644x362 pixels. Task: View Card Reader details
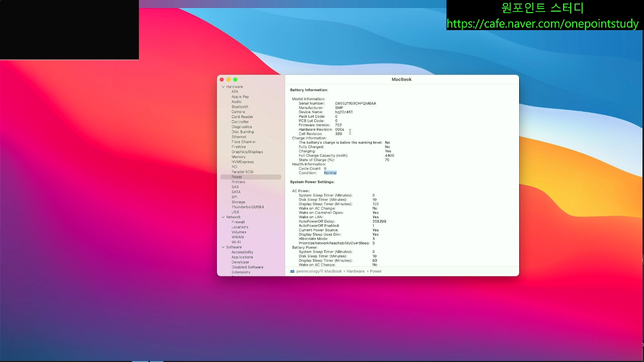tap(243, 117)
